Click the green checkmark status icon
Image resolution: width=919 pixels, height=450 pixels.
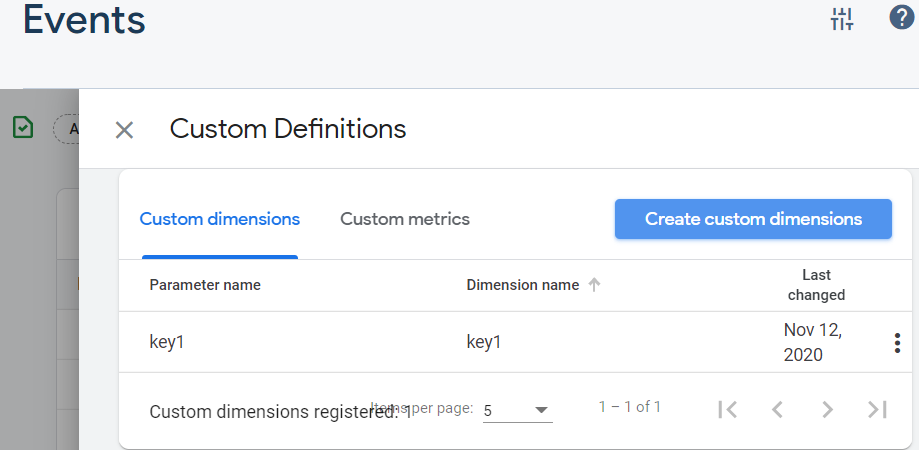click(23, 127)
